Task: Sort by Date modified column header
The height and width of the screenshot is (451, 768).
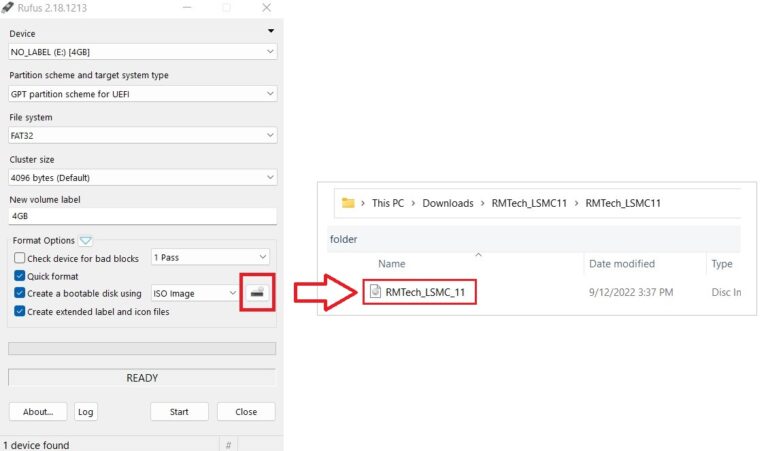Action: 622,263
